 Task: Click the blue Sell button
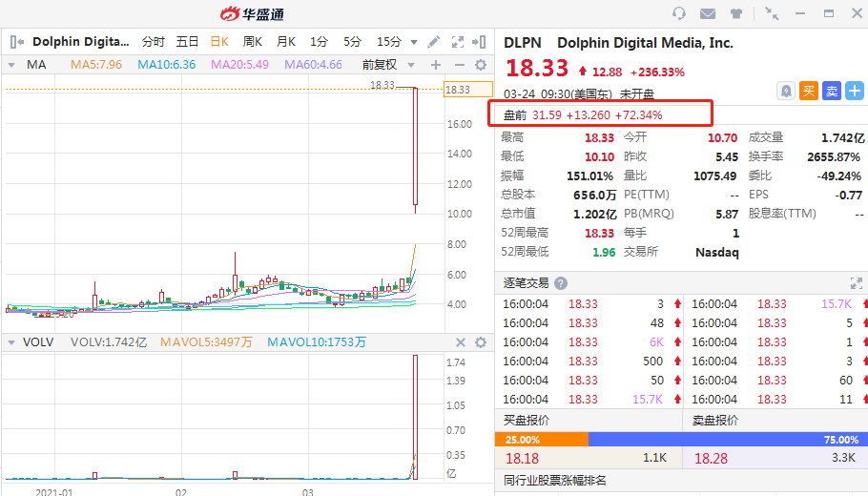point(832,91)
